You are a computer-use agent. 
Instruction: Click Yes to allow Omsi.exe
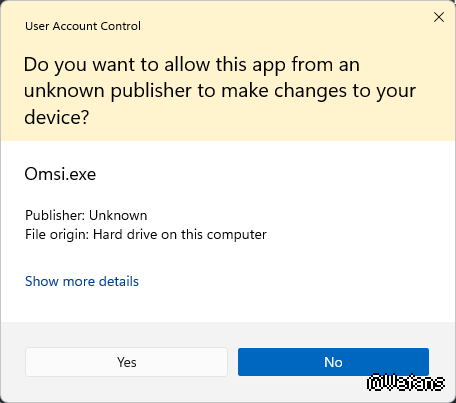pos(126,362)
